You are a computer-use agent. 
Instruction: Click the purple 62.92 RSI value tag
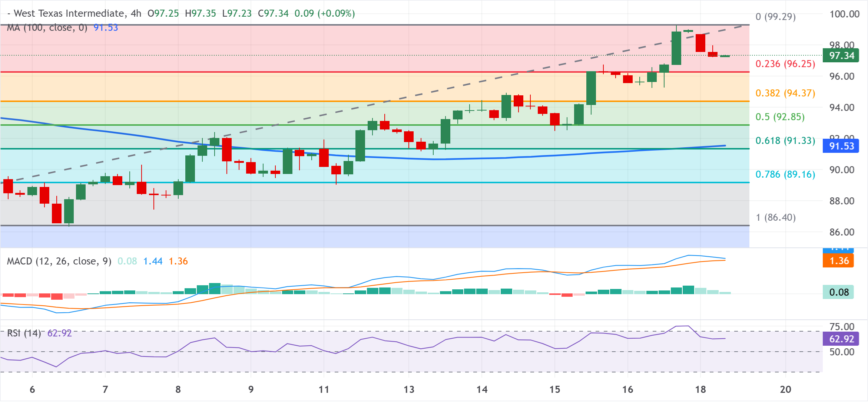841,339
